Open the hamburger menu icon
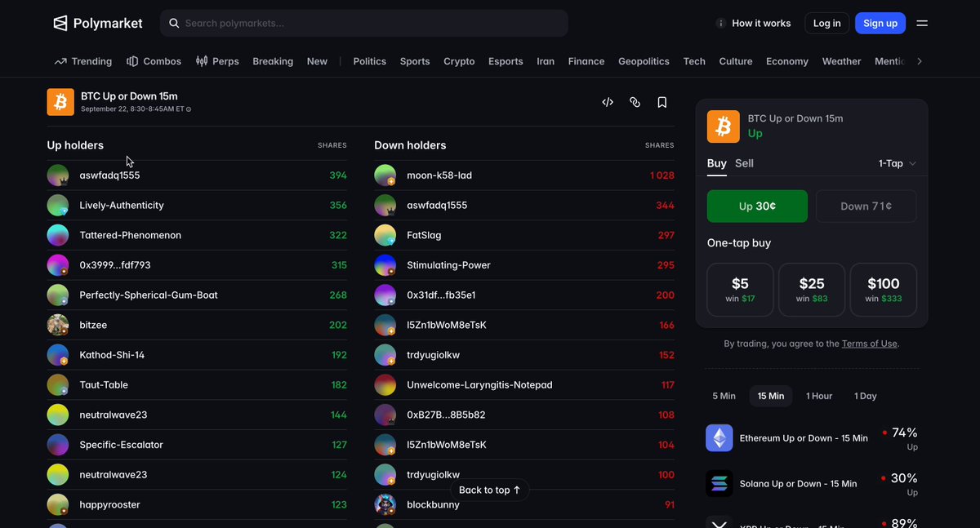 click(922, 24)
